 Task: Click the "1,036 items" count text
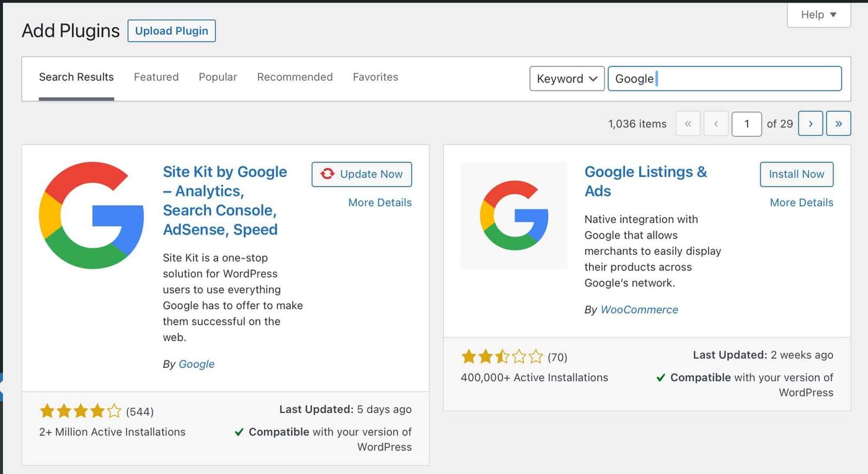point(637,124)
